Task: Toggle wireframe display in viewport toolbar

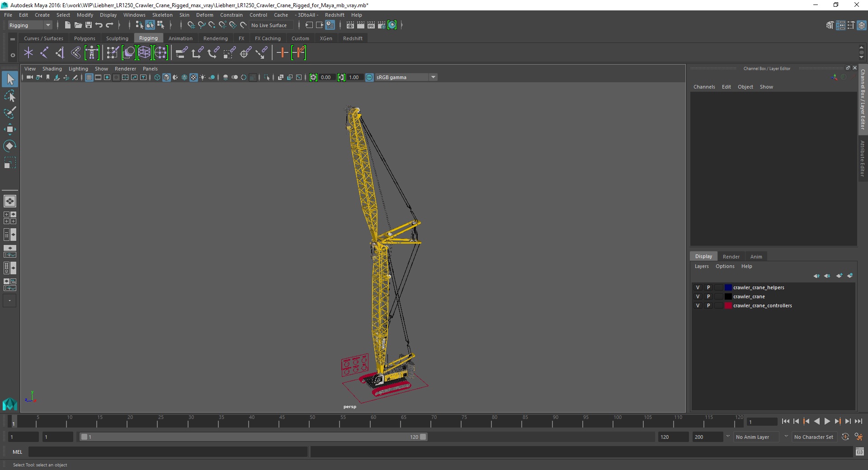Action: coord(157,77)
